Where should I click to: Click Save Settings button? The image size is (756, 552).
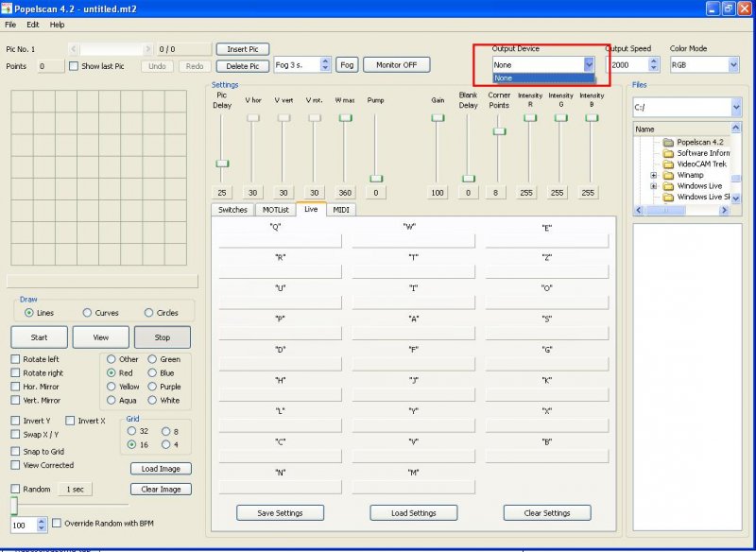[280, 513]
